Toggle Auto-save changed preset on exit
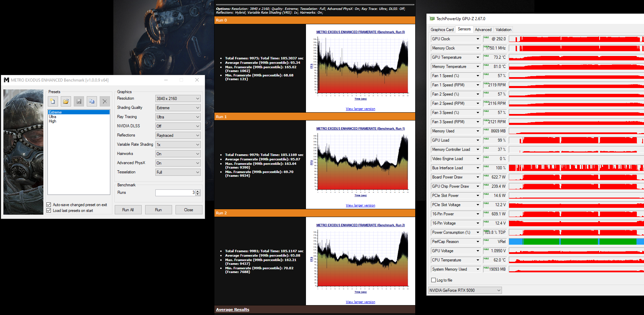This screenshot has width=644, height=315. point(49,205)
